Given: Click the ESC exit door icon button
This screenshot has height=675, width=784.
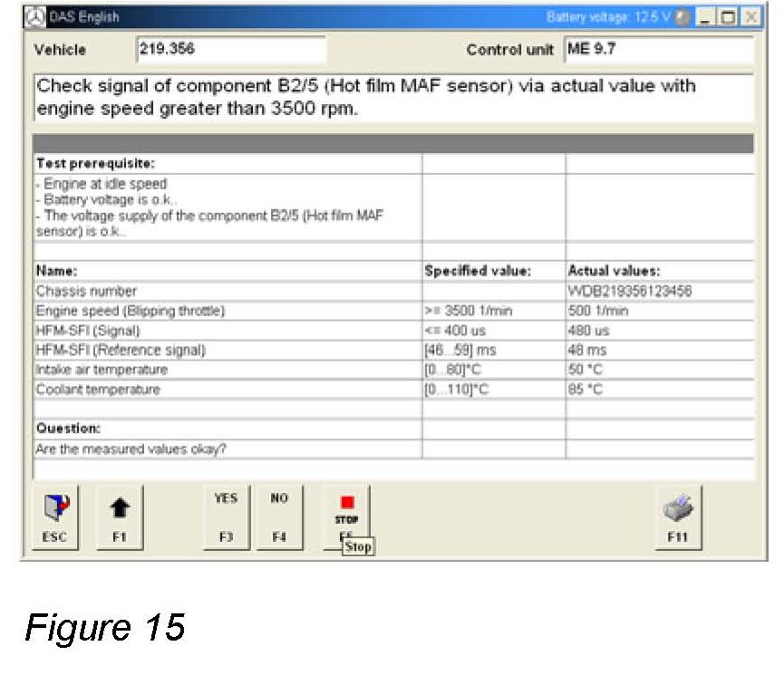Looking at the screenshot, I should coord(54,517).
